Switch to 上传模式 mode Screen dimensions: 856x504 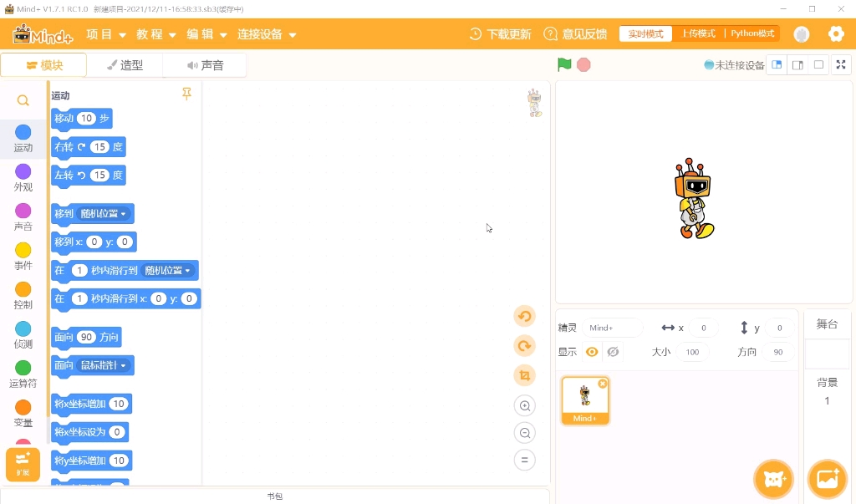pos(699,34)
